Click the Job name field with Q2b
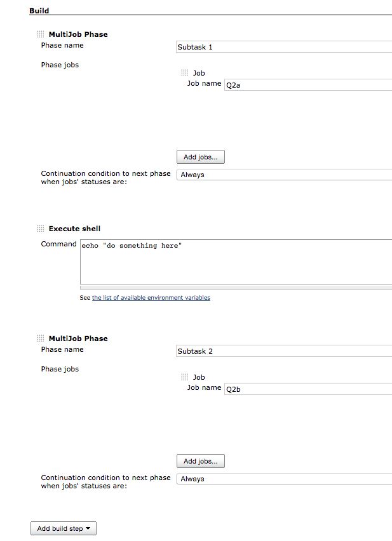Image resolution: width=392 pixels, height=541 pixels. click(308, 389)
